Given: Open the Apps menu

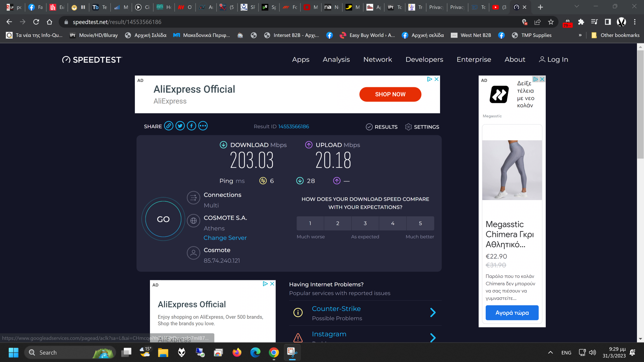Looking at the screenshot, I should pos(301,60).
